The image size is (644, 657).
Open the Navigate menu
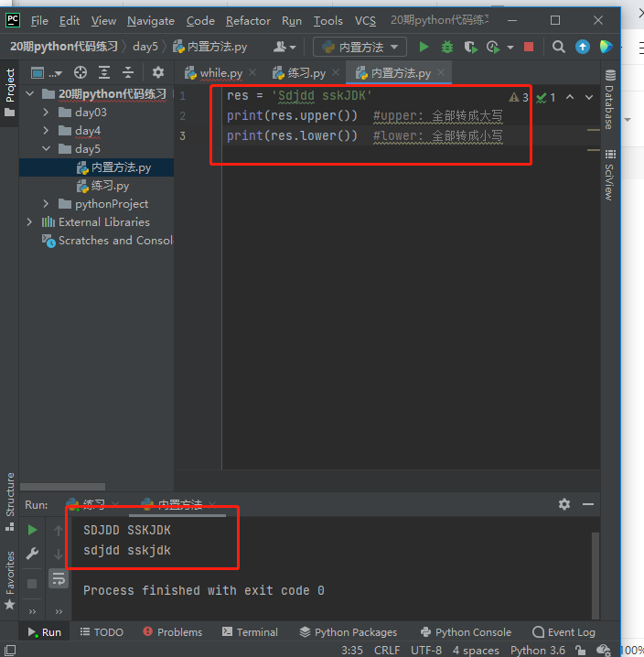coord(151,20)
